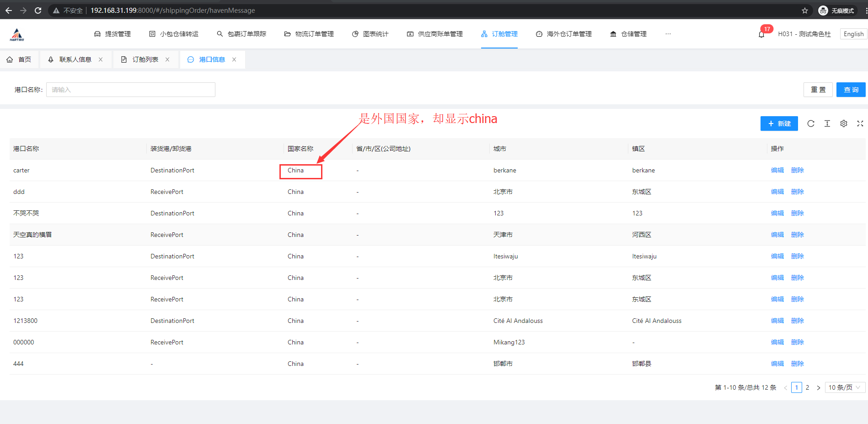The height and width of the screenshot is (424, 868).
Task: Select the 包裹订单跟踪 search icon
Action: coord(219,33)
